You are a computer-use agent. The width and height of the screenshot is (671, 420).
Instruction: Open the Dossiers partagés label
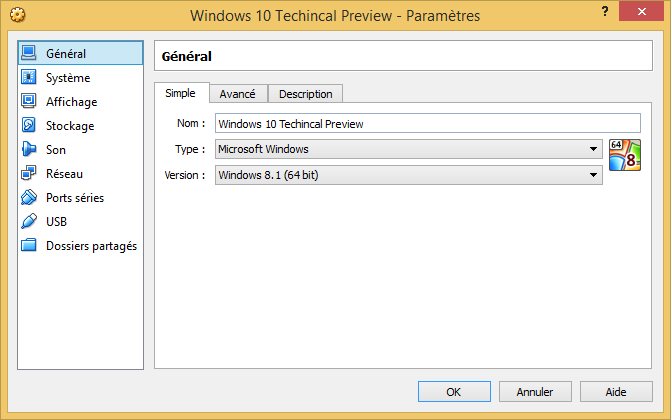tap(92, 246)
